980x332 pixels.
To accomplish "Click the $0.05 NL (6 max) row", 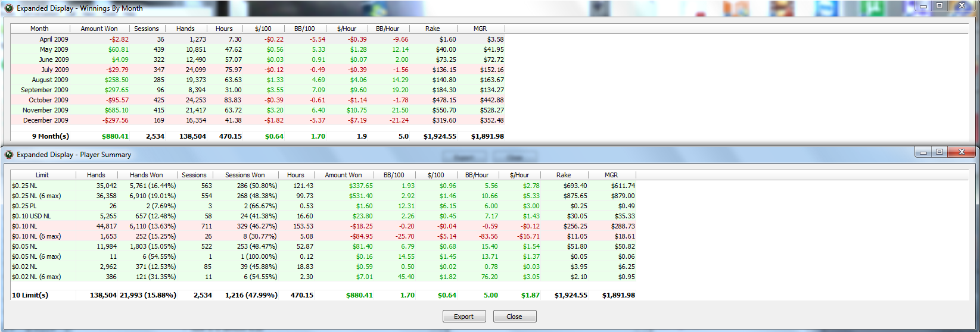I will click(323, 256).
